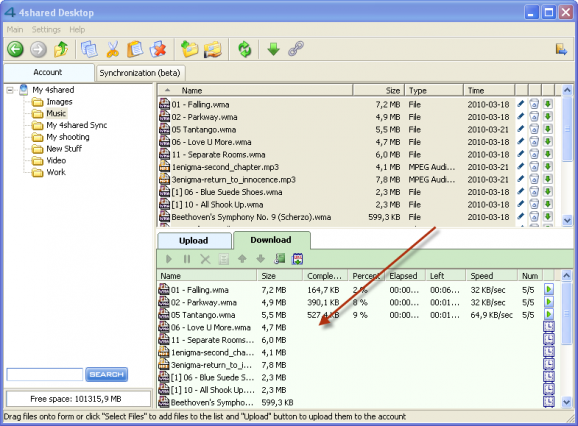This screenshot has width=578, height=426.
Task: Click trash icon for 02 - Parkway.wma
Action: pyautogui.click(x=534, y=117)
